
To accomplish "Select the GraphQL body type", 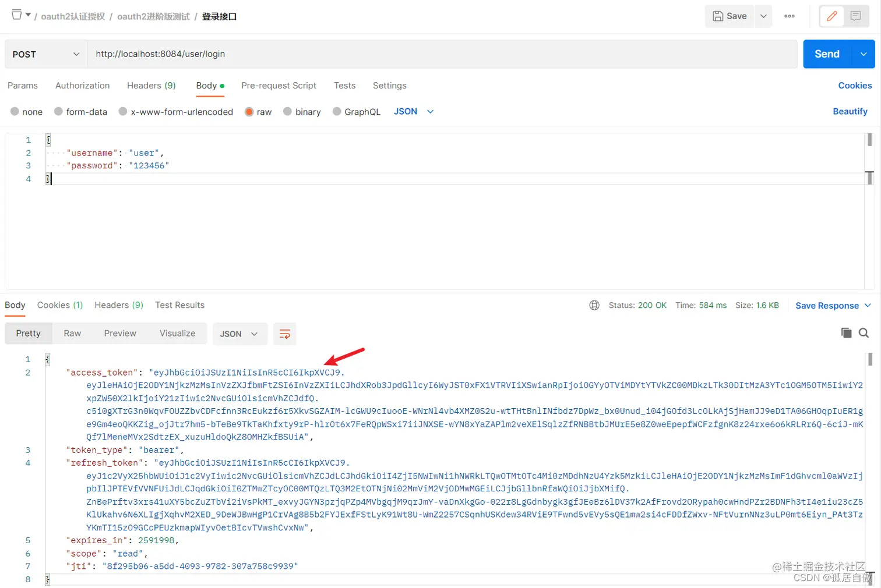I will [x=357, y=112].
